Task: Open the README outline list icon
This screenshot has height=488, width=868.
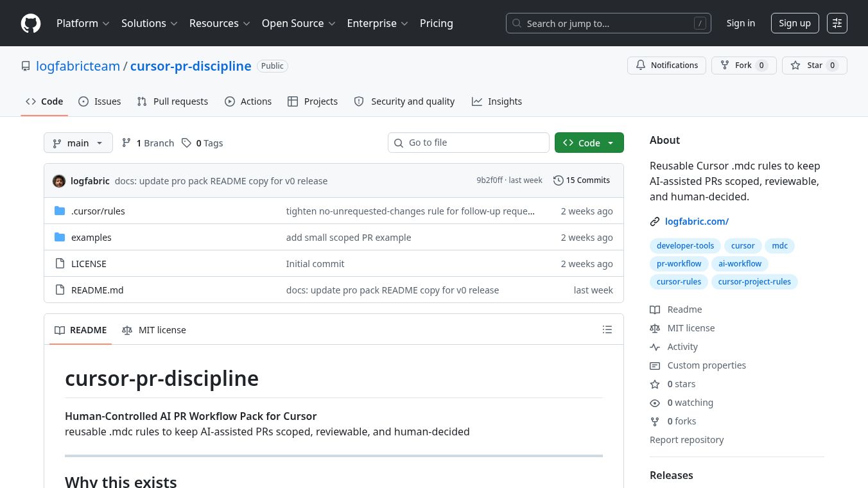Action: point(607,329)
